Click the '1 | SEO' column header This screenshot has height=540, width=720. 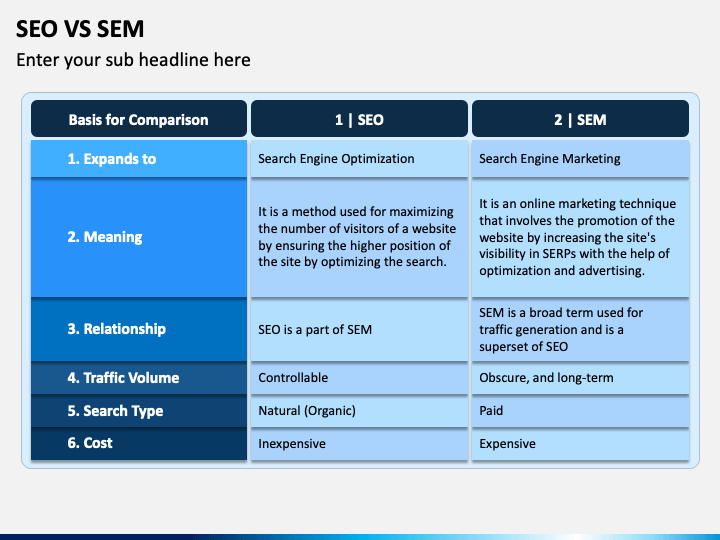359,119
